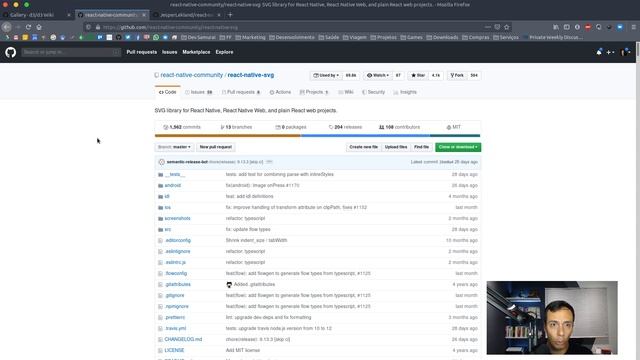Bookmark this page with star icon
This screenshot has width=640, height=360.
[507, 27]
